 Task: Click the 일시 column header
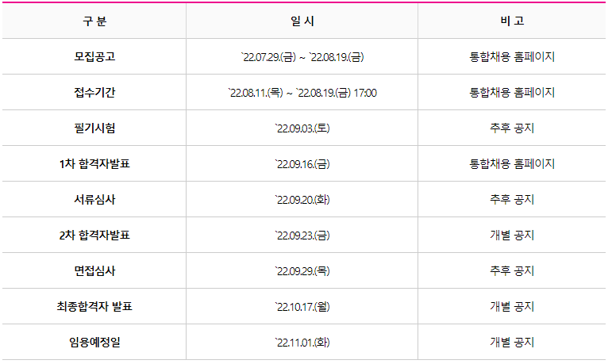302,21
